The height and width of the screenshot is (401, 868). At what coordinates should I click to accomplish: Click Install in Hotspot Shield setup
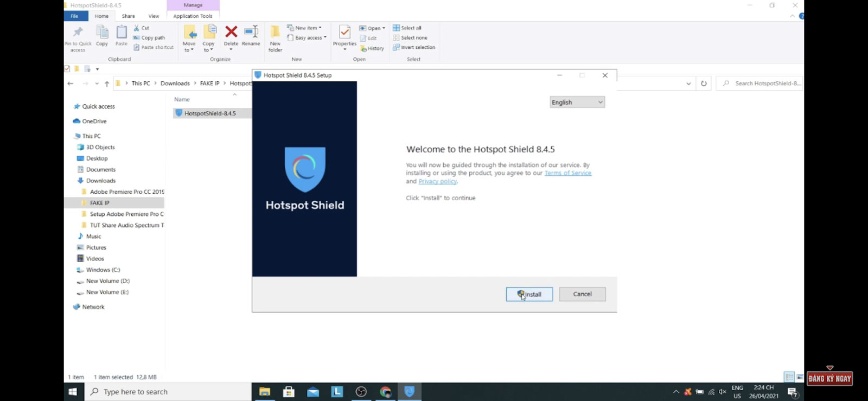point(529,294)
